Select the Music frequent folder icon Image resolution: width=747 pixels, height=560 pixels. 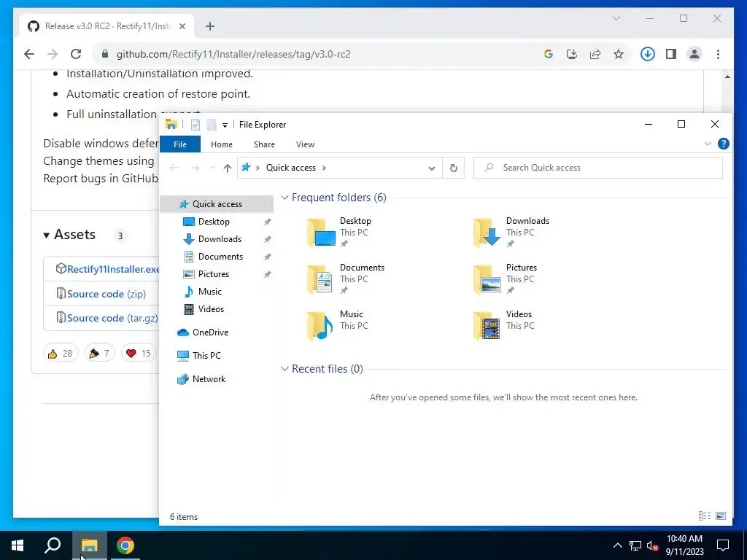coord(321,326)
